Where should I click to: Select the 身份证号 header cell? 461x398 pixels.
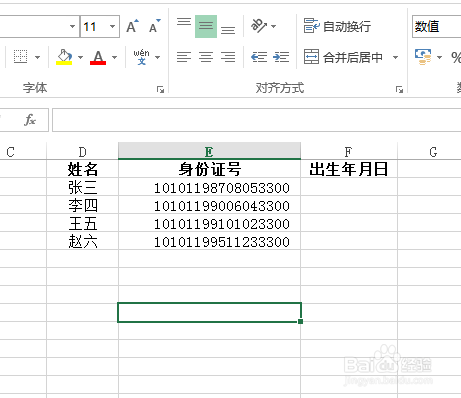[x=209, y=169]
